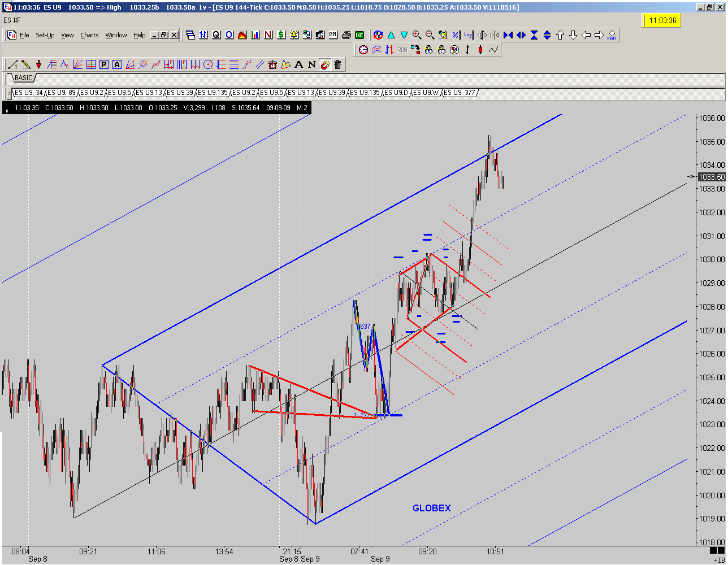Switch to the ES U9.W chart tab
Screen dimensions: 728x565
click(x=426, y=93)
